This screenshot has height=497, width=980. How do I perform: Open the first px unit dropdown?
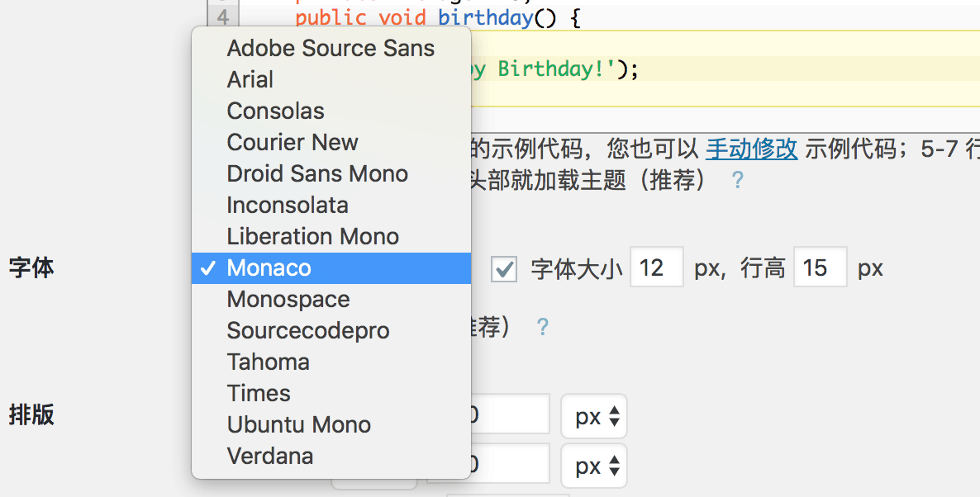[x=594, y=416]
